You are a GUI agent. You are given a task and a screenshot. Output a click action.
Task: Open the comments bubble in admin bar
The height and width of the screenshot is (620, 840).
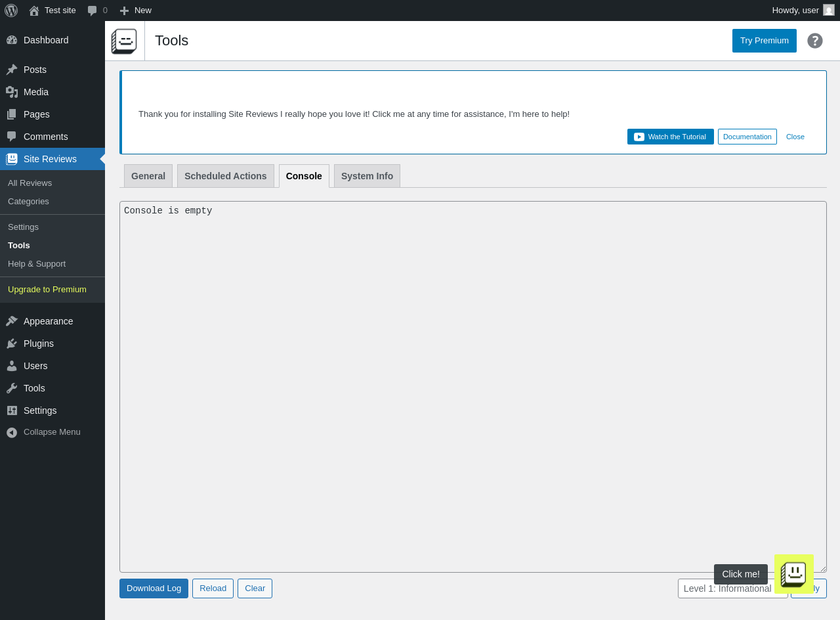coord(97,11)
